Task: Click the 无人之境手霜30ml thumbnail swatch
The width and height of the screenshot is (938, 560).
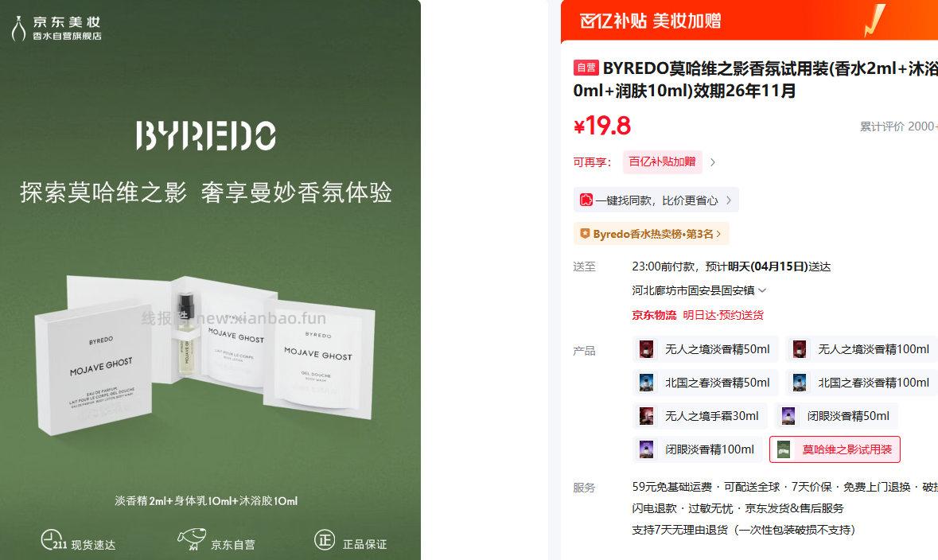Action: [x=646, y=416]
